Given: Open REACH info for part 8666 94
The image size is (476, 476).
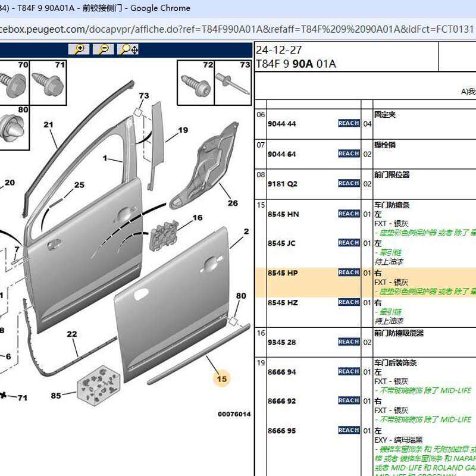Looking at the screenshot, I should tap(349, 371).
